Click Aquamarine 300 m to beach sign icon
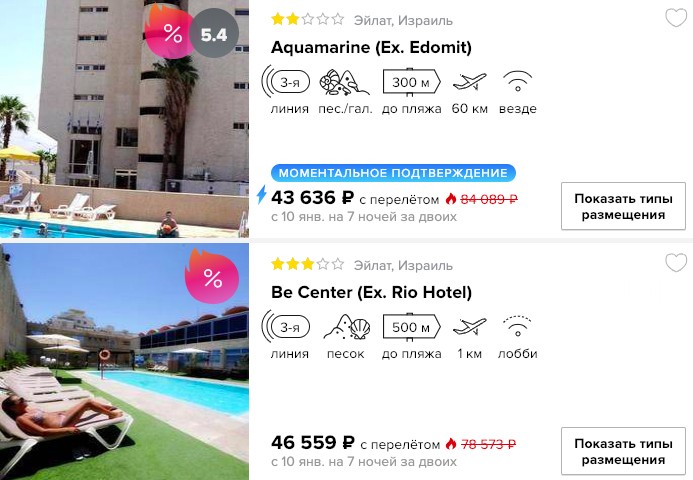693x480 pixels. coord(411,82)
